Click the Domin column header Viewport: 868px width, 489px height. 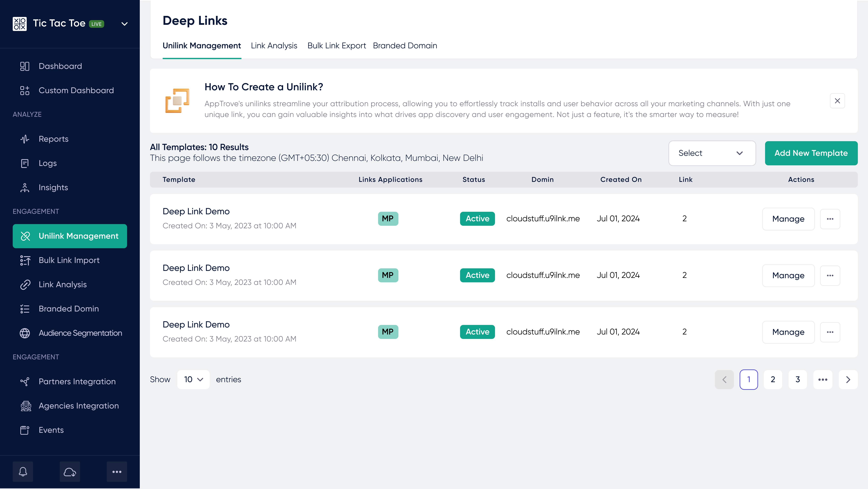point(542,180)
